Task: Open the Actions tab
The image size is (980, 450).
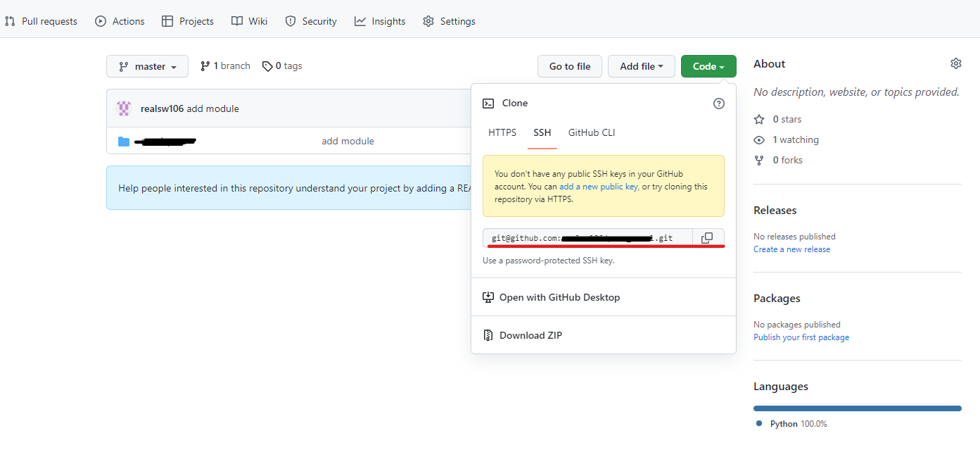Action: click(120, 21)
